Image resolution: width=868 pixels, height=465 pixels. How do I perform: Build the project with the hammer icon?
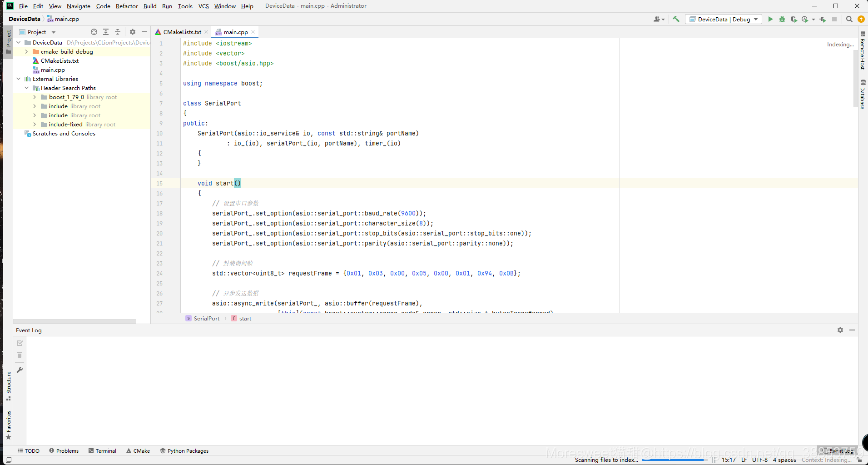click(x=676, y=19)
